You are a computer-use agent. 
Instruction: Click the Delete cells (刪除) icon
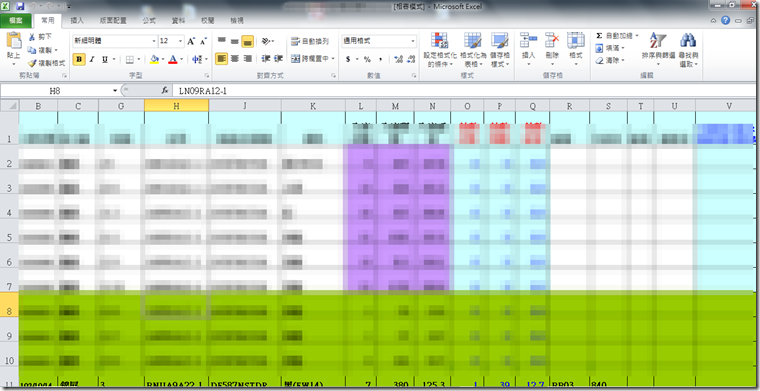[552, 40]
